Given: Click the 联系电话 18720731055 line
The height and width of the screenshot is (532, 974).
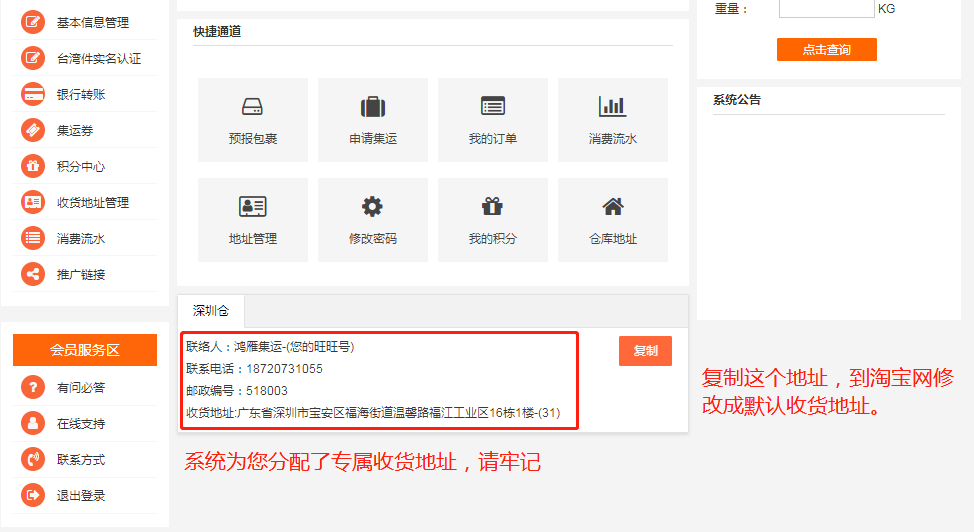Looking at the screenshot, I should [255, 369].
